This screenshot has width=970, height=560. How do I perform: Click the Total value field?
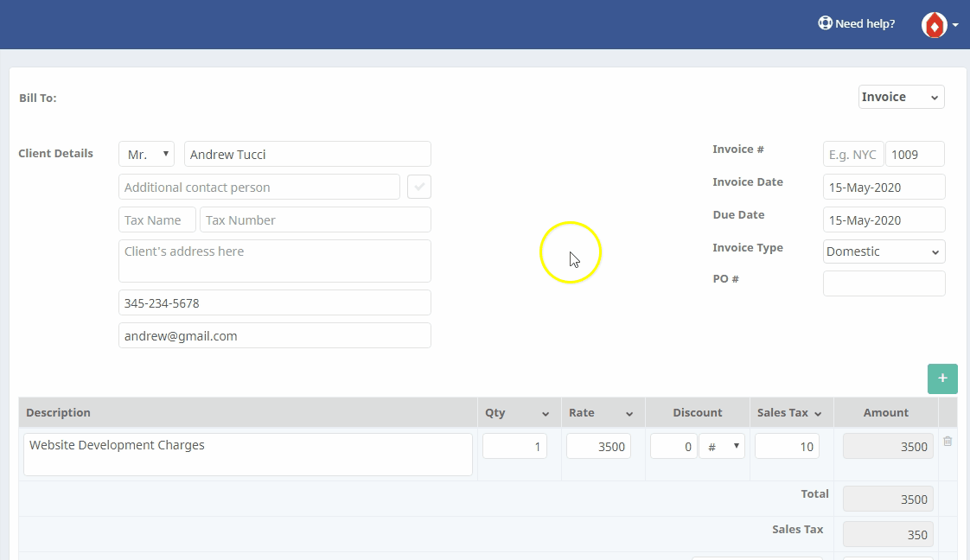(x=888, y=499)
